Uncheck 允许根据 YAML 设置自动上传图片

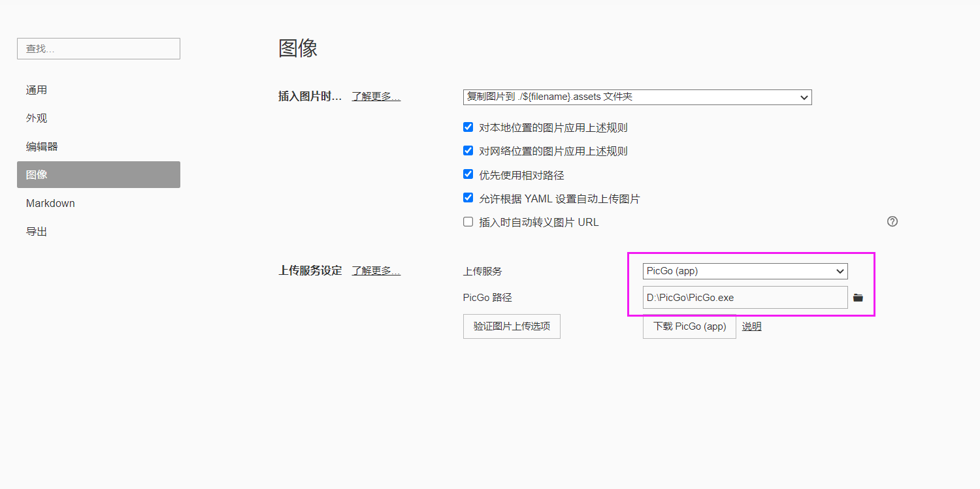(468, 198)
